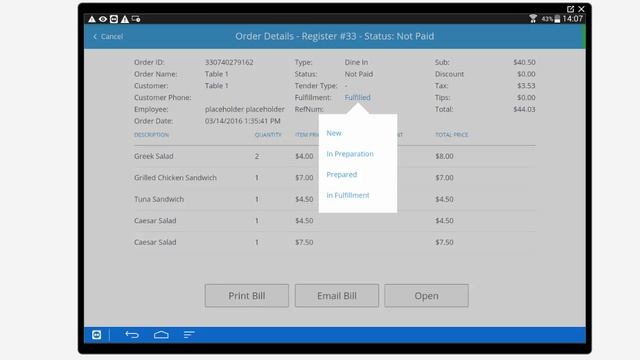Choose New from fulfillment menu
This screenshot has width=640, height=360.
tap(334, 133)
